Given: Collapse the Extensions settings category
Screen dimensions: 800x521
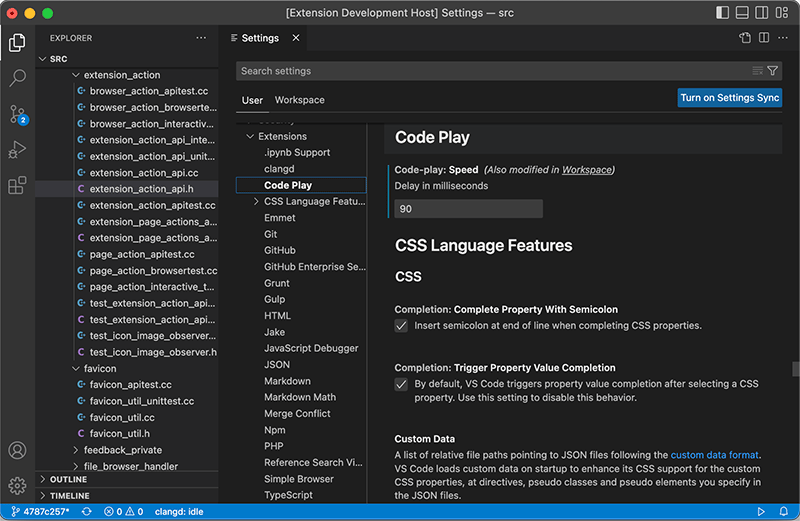Looking at the screenshot, I should 250,136.
